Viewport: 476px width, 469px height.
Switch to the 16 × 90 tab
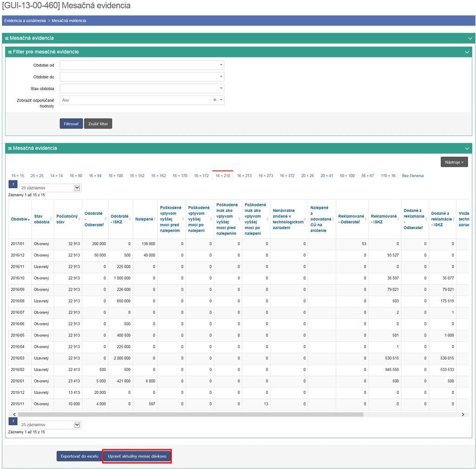click(76, 176)
